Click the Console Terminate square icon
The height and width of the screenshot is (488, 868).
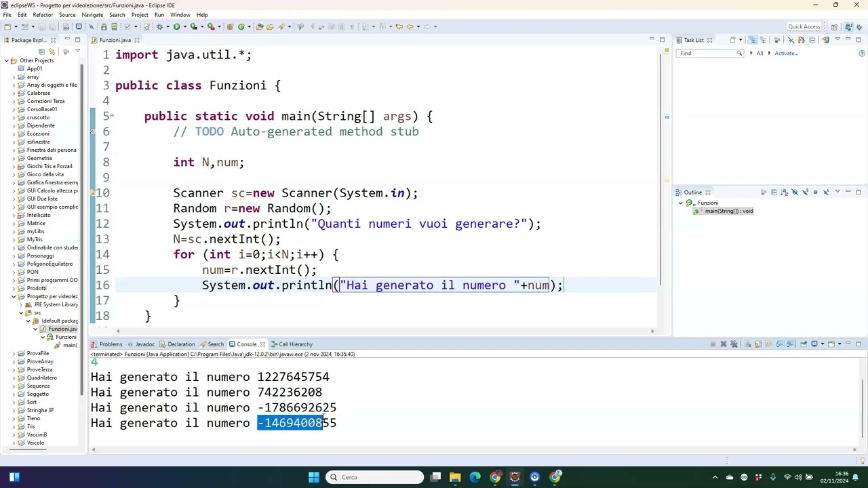click(713, 344)
